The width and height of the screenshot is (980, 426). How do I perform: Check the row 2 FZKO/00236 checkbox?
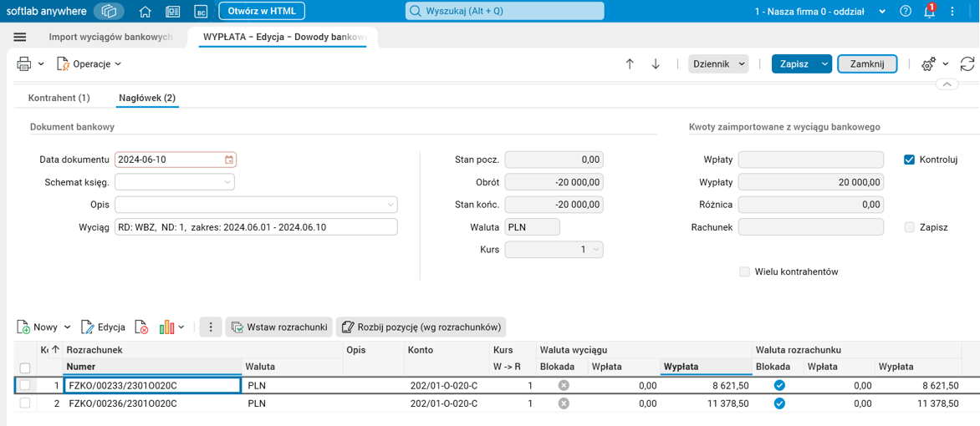coord(25,403)
